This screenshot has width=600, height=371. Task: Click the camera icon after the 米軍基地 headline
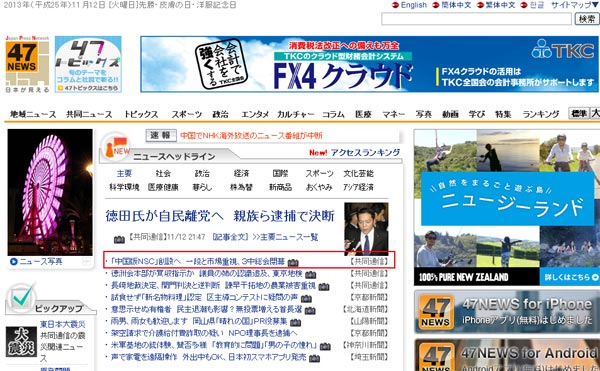[325, 346]
